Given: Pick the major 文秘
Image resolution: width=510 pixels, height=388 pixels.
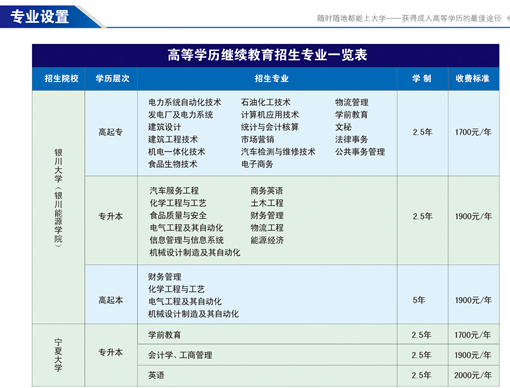Looking at the screenshot, I should click(x=343, y=127).
